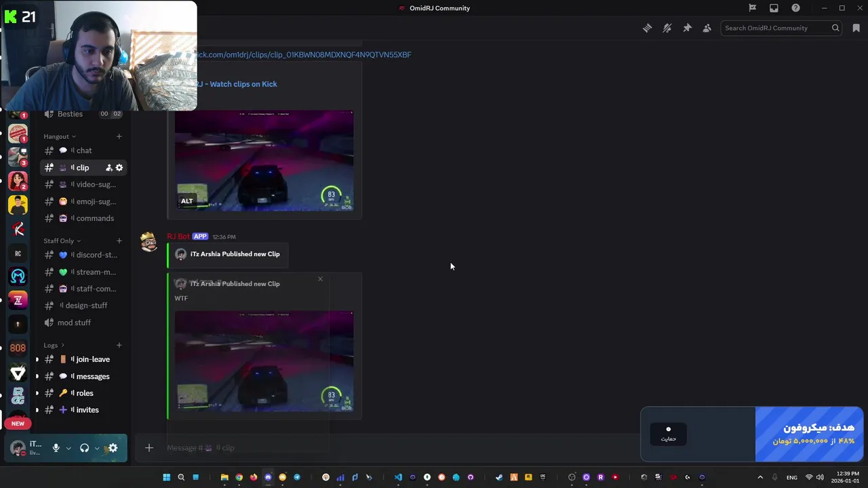Create invite for the clip channel
868x488 pixels.
tap(108, 167)
